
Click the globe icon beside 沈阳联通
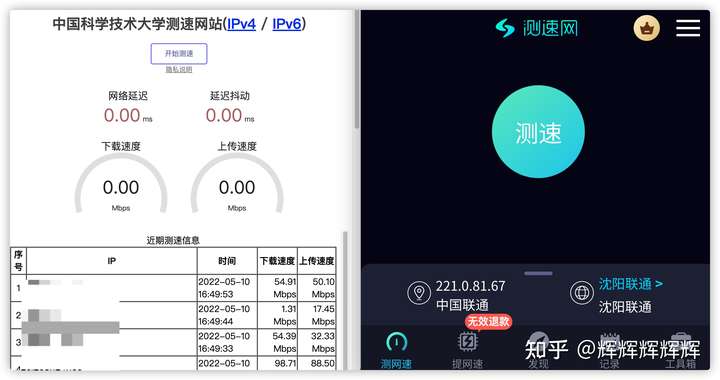pos(581,293)
